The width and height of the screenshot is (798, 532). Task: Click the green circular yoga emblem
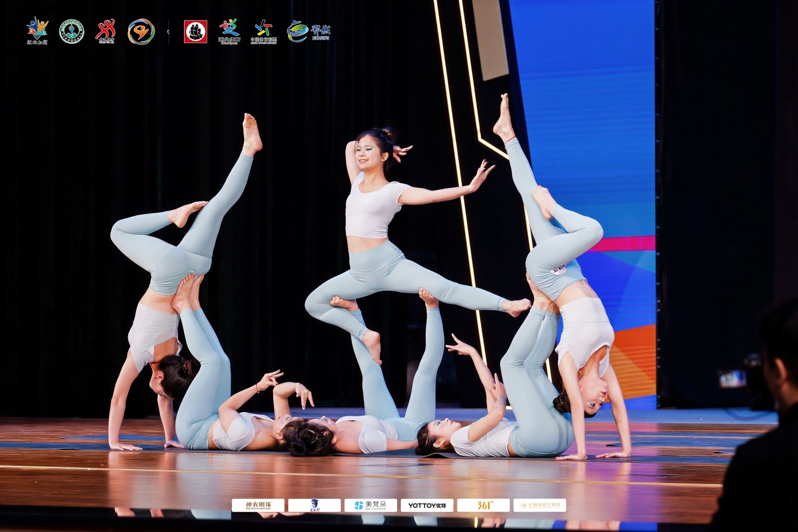point(72,32)
